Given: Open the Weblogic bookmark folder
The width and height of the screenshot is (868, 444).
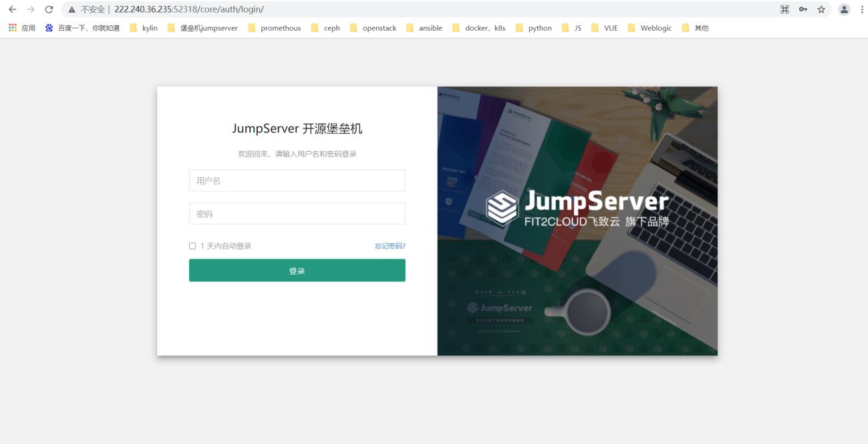Looking at the screenshot, I should pyautogui.click(x=649, y=28).
